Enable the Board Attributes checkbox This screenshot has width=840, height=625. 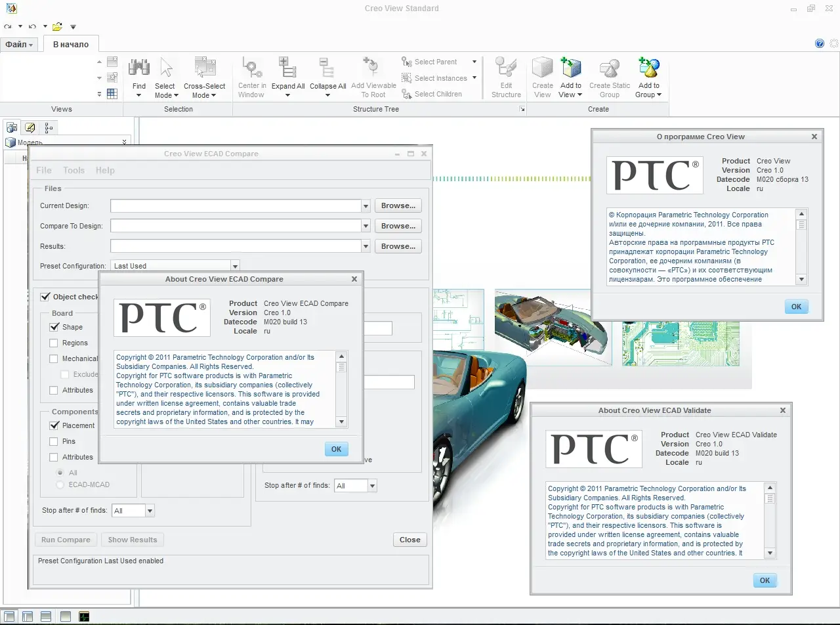(x=54, y=390)
